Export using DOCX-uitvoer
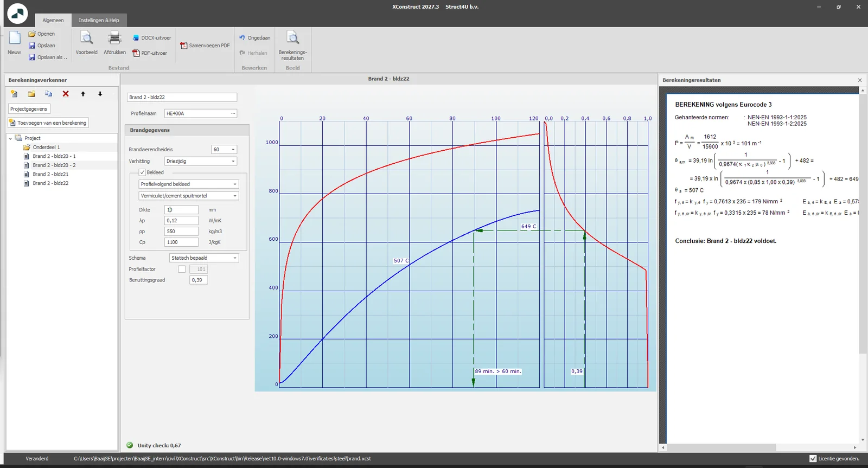868x468 pixels. tap(152, 38)
